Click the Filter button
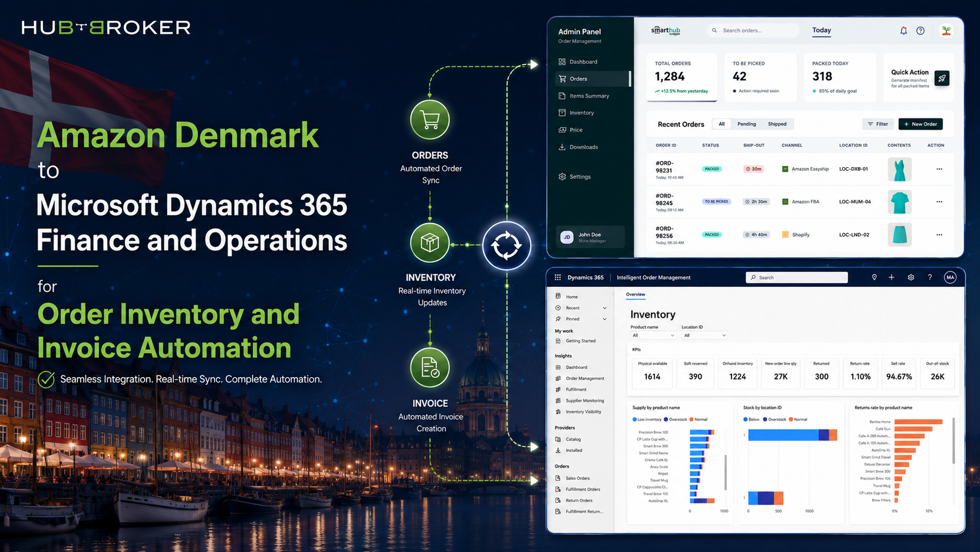This screenshot has height=552, width=980. pos(877,124)
